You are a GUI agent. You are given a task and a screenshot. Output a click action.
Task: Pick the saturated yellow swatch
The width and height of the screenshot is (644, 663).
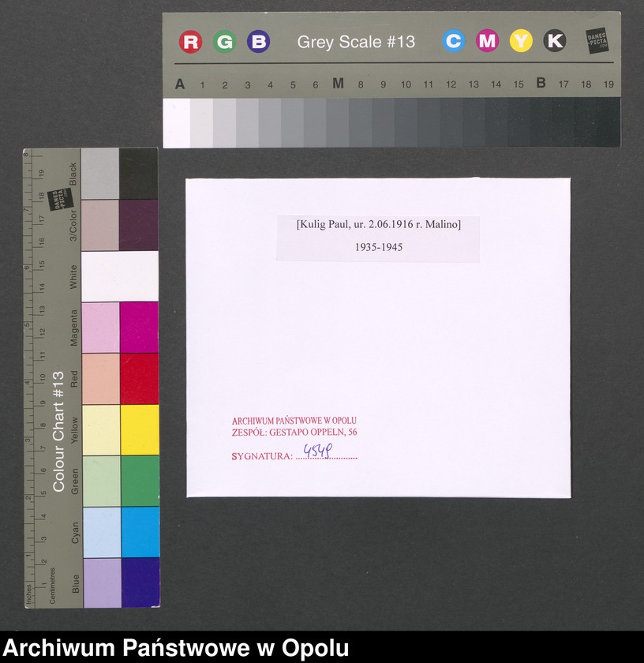(139, 429)
